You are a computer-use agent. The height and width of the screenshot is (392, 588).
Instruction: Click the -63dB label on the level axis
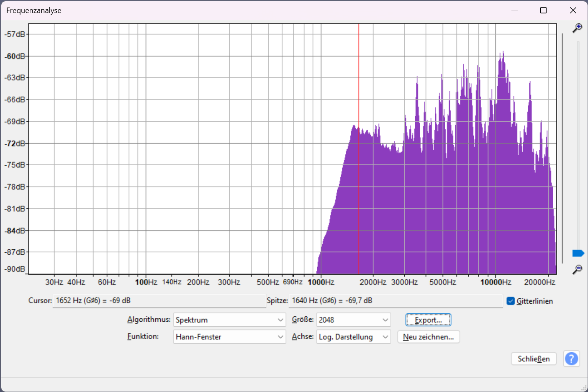[x=15, y=78]
